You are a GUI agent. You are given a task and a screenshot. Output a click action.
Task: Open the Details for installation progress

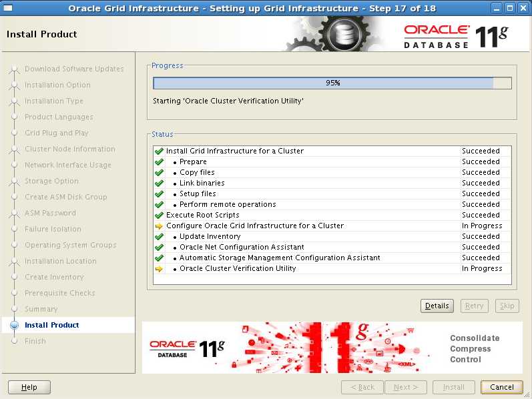437,306
